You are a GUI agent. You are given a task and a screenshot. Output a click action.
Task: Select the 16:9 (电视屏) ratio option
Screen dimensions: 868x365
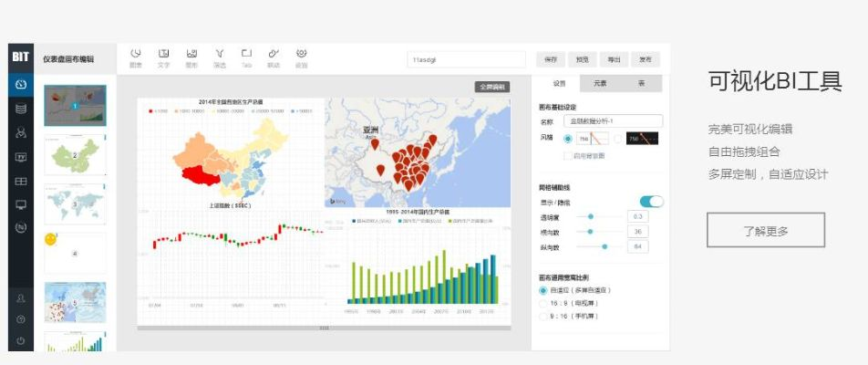[543, 303]
